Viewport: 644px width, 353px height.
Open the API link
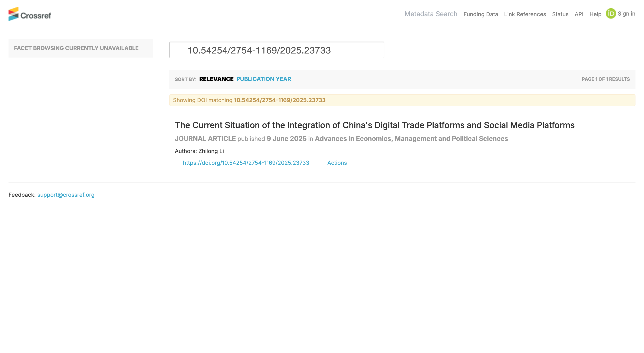pyautogui.click(x=579, y=14)
